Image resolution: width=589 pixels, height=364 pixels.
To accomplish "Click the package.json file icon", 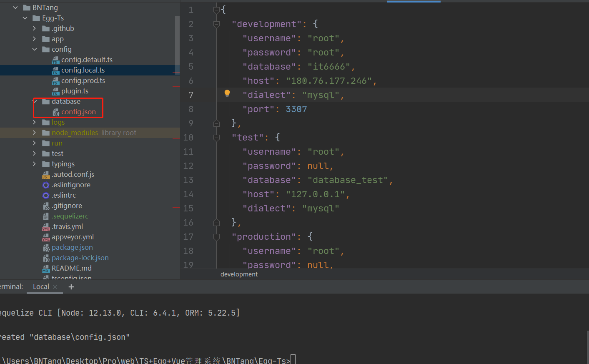I will pyautogui.click(x=46, y=248).
